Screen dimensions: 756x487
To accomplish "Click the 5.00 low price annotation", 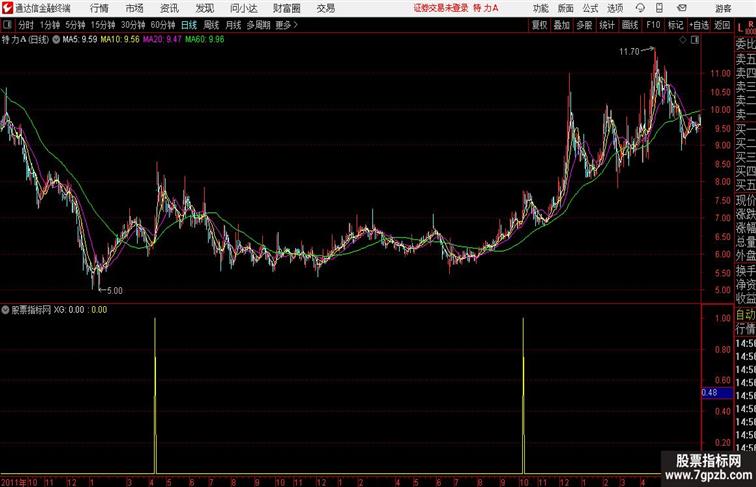I will point(114,290).
